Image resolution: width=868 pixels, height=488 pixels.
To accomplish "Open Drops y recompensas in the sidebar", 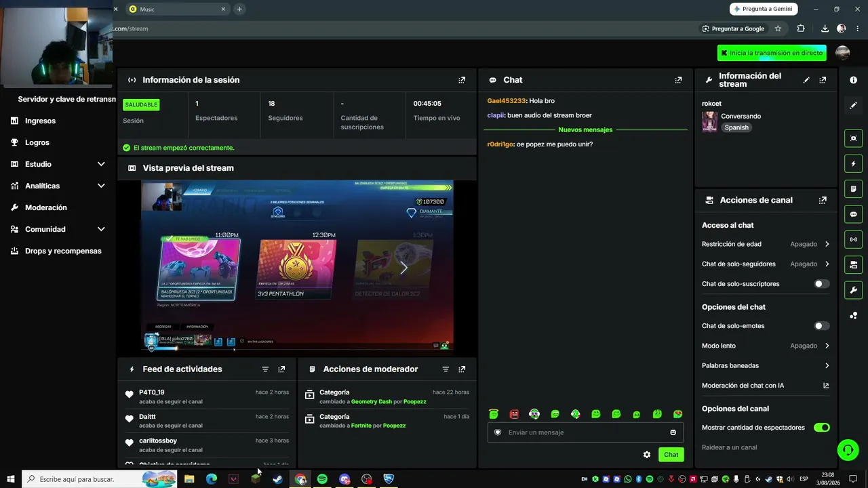I will click(63, 251).
